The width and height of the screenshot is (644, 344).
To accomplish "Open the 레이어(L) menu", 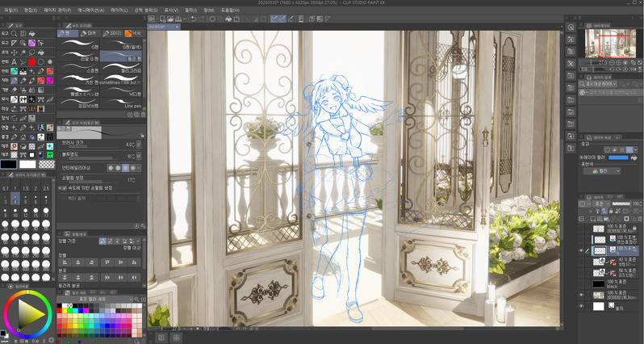I will coord(119,10).
